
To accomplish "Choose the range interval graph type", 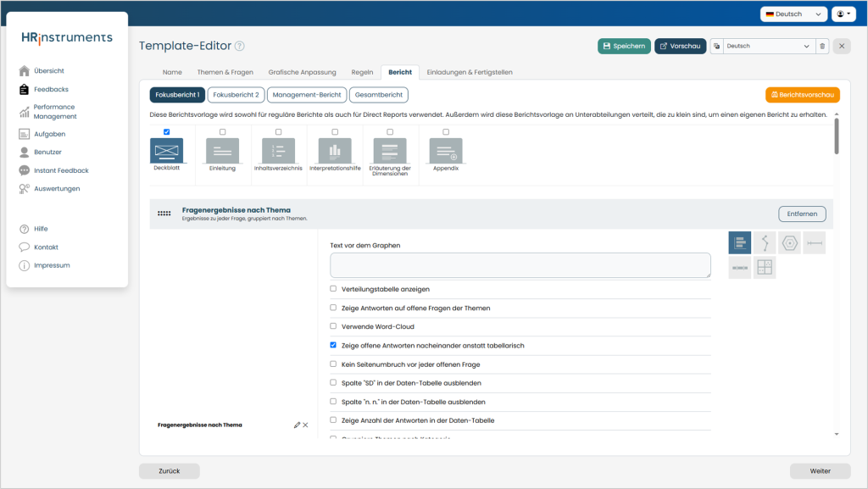I will [815, 243].
